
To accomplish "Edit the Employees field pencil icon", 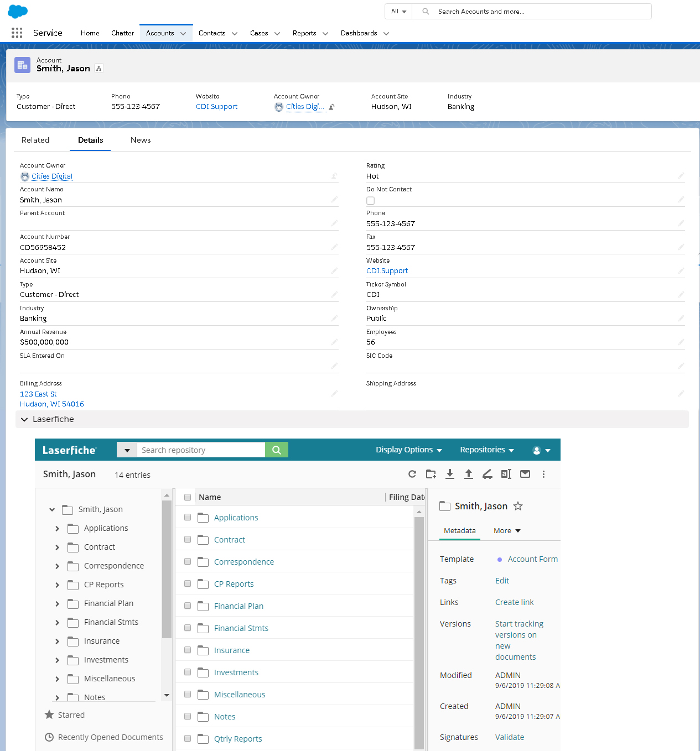I will pyautogui.click(x=681, y=342).
